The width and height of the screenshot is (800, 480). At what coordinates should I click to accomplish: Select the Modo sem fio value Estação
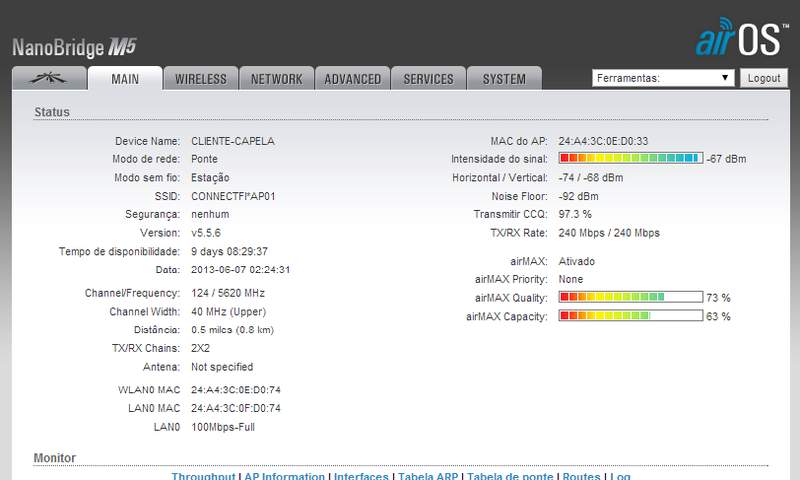(x=210, y=178)
